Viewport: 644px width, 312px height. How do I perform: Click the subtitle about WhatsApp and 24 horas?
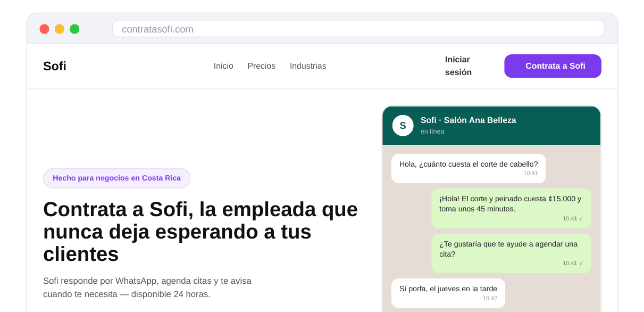click(x=147, y=288)
